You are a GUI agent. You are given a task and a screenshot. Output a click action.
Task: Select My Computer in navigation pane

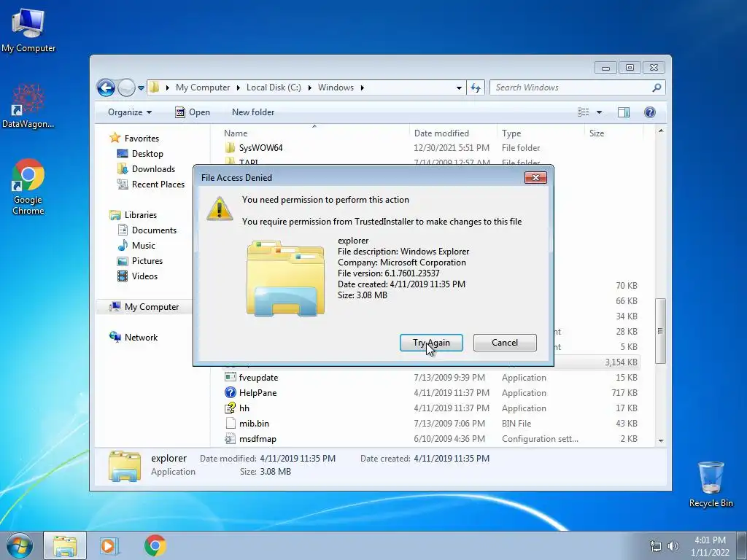(152, 307)
